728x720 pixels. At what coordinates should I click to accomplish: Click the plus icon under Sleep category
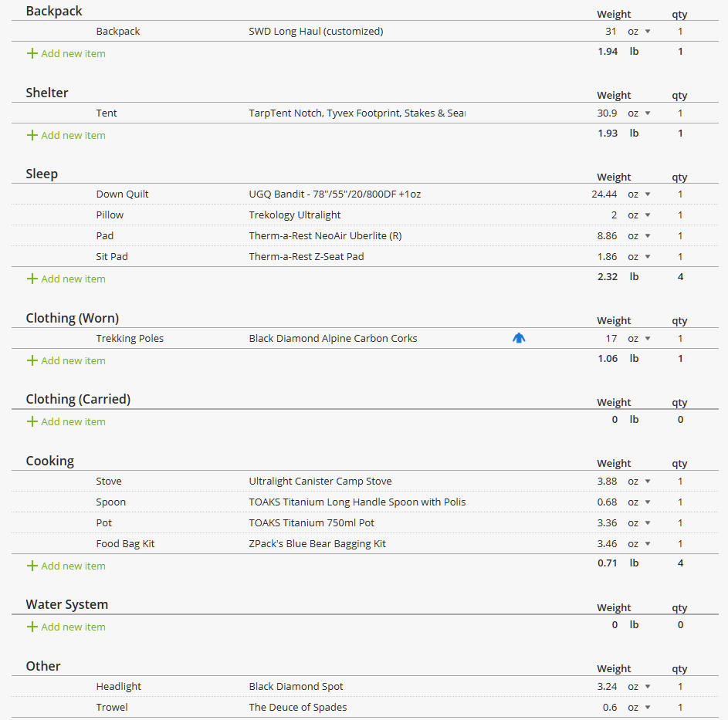pos(32,279)
